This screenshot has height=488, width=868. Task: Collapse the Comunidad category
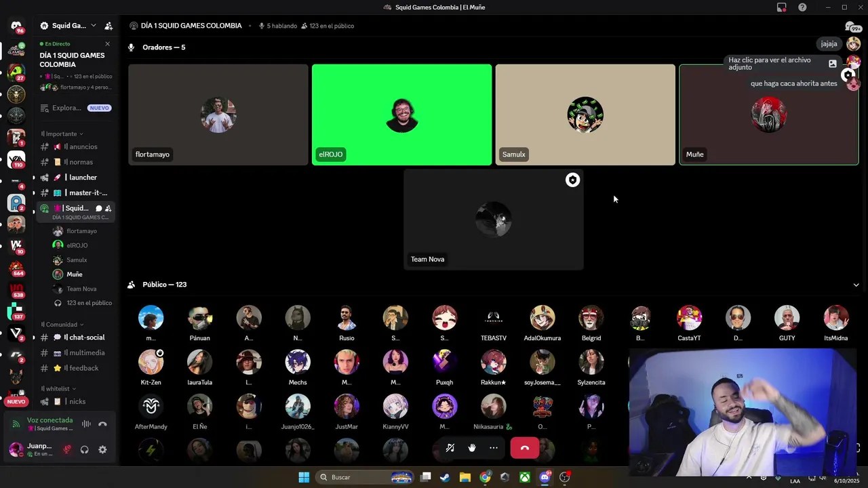(x=62, y=325)
